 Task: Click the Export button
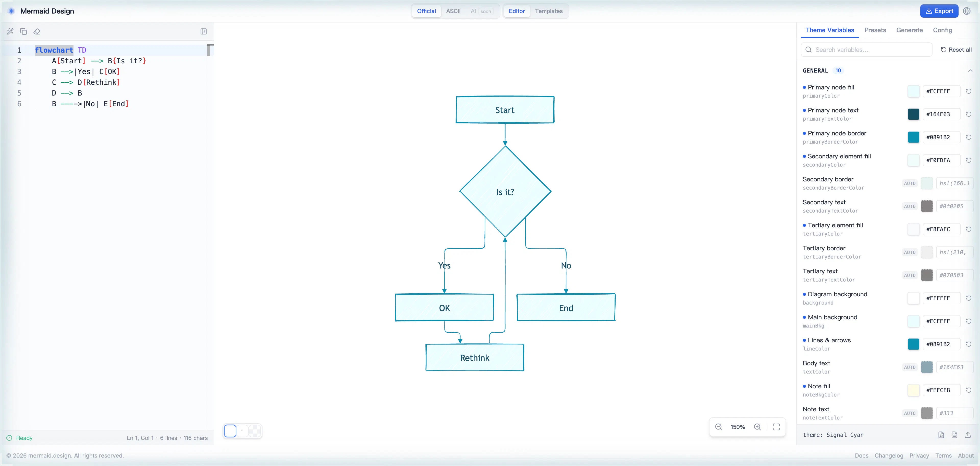[939, 11]
